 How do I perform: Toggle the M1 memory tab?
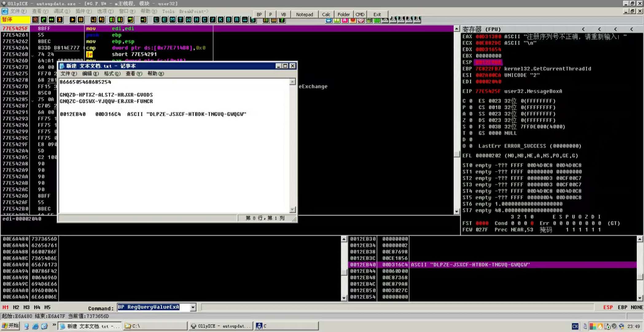click(x=6, y=307)
